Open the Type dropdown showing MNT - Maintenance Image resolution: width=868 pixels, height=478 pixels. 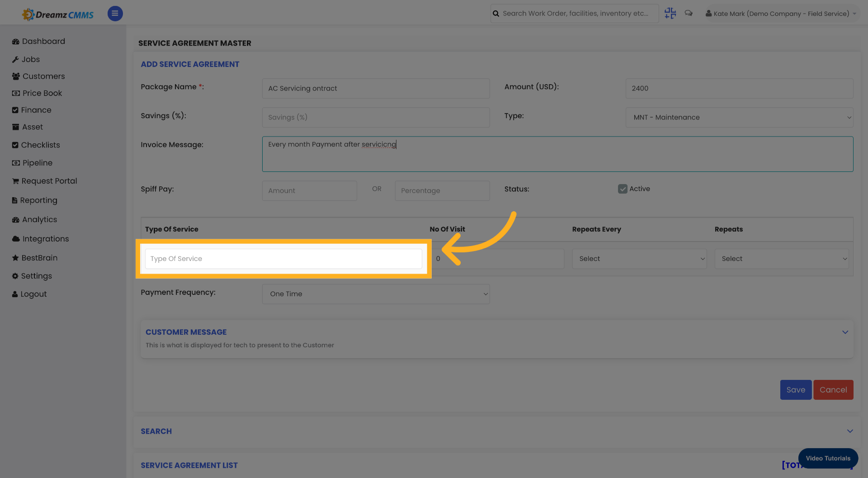(x=739, y=117)
